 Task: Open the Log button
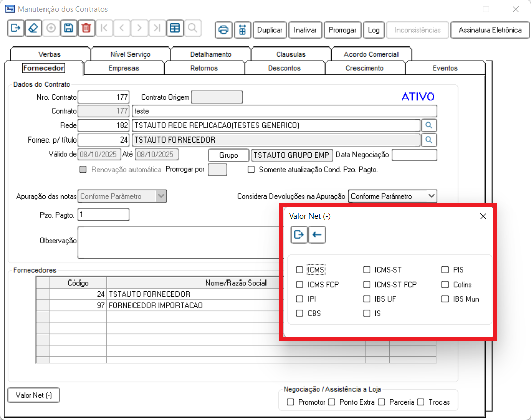point(374,30)
